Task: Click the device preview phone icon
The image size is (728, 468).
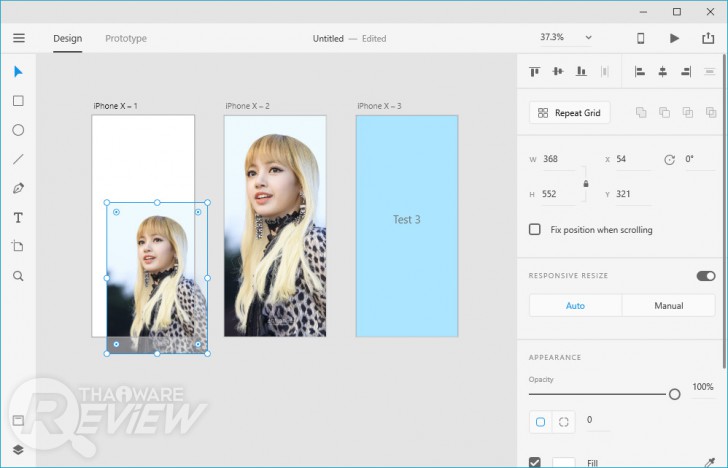Action: pos(640,38)
